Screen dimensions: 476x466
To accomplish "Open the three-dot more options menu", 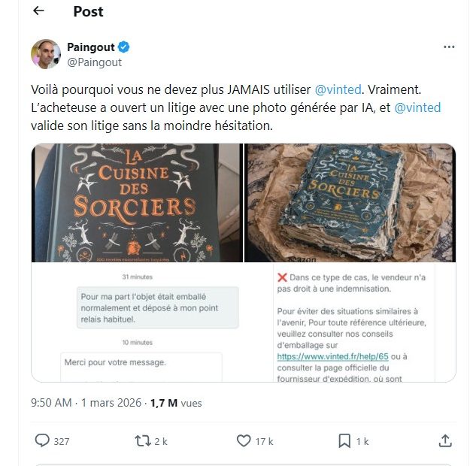I will [x=449, y=47].
